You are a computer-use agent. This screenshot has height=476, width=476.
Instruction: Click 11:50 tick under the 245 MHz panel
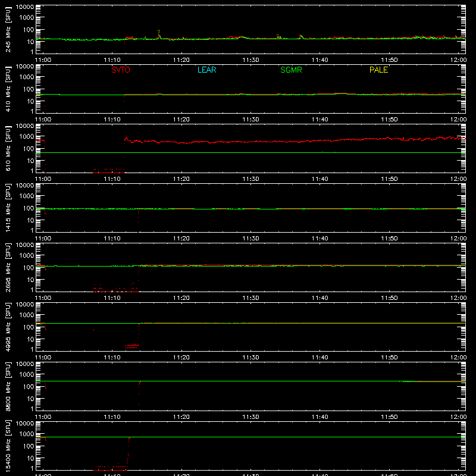(x=389, y=60)
